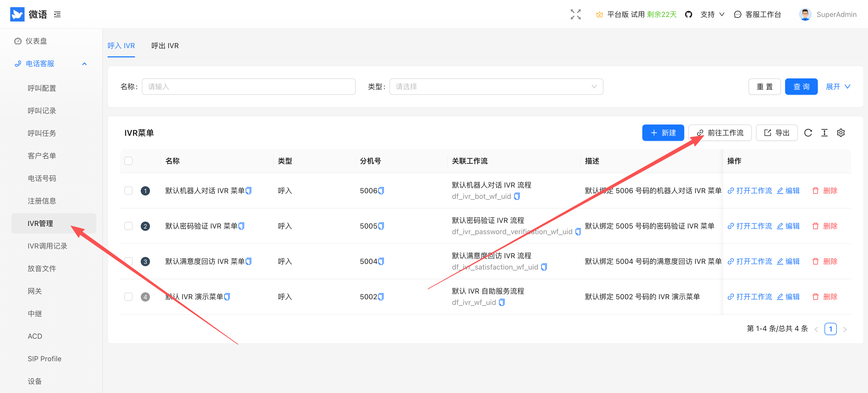Copy name 默认密码验证 IVR 菜单
Image resolution: width=868 pixels, height=393 pixels.
coord(241,226)
